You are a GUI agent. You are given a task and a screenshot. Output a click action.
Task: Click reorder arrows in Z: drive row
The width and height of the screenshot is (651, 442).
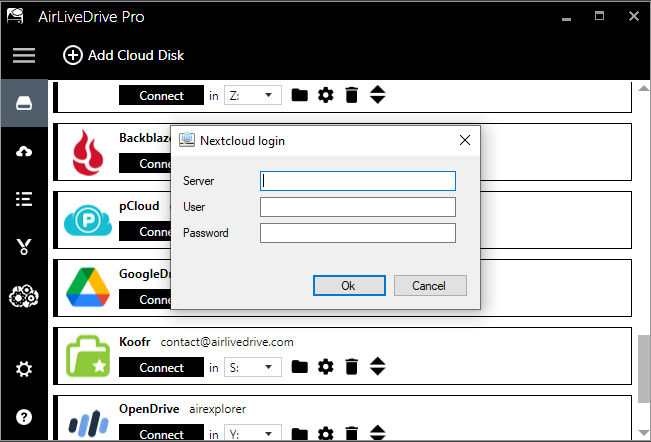pyautogui.click(x=377, y=95)
